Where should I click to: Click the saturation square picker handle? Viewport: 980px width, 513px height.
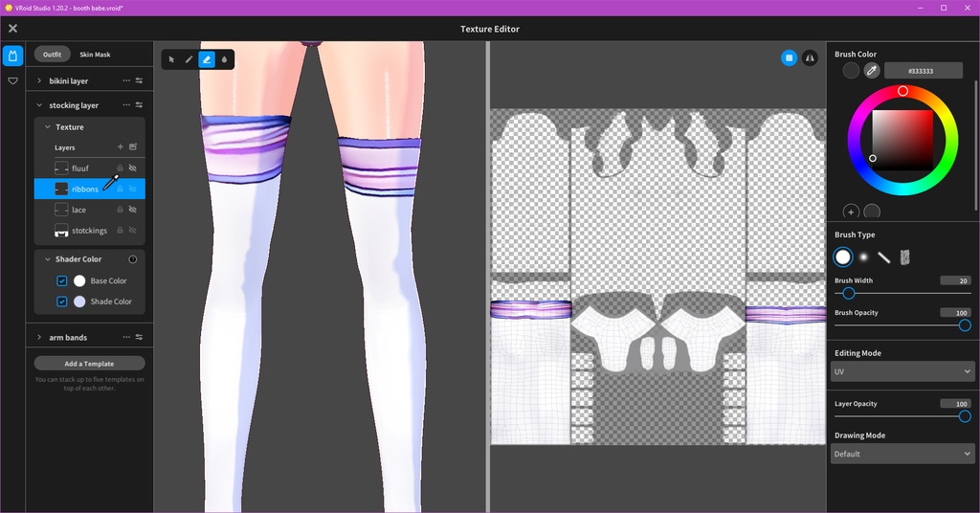[x=873, y=158]
